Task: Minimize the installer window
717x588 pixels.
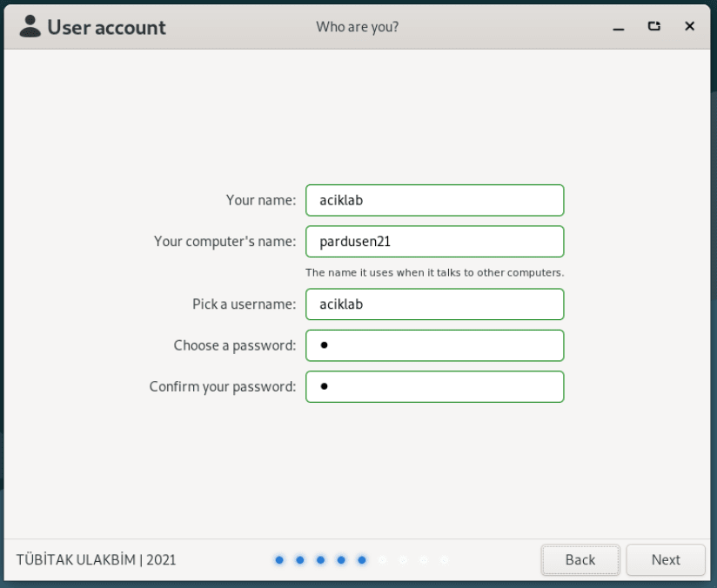Action: tap(618, 28)
